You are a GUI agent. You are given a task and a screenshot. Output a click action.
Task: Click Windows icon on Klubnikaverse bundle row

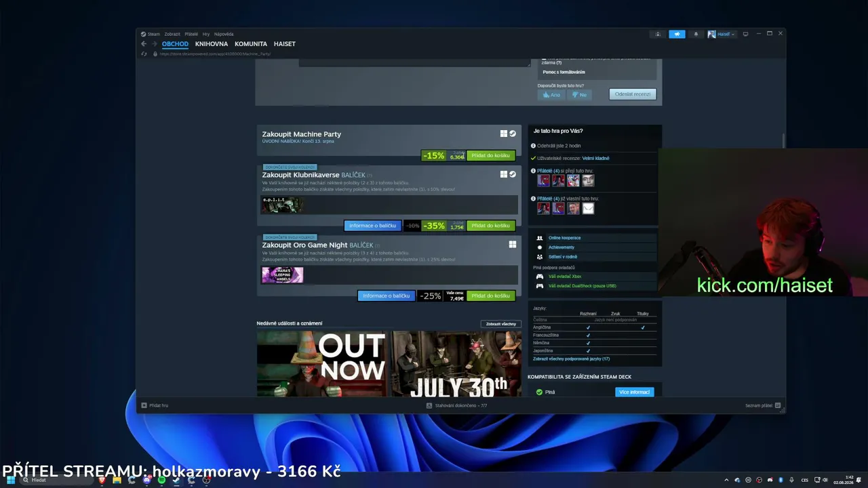(504, 174)
